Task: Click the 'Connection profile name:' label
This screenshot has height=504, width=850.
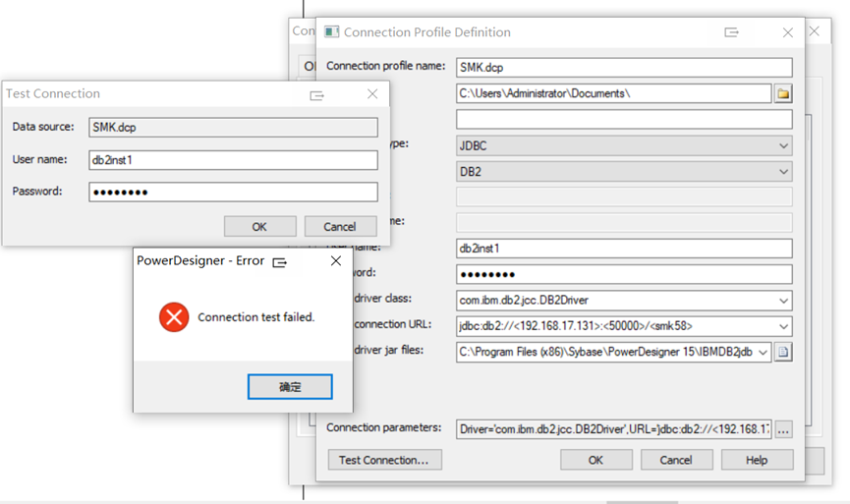Action: click(x=385, y=66)
